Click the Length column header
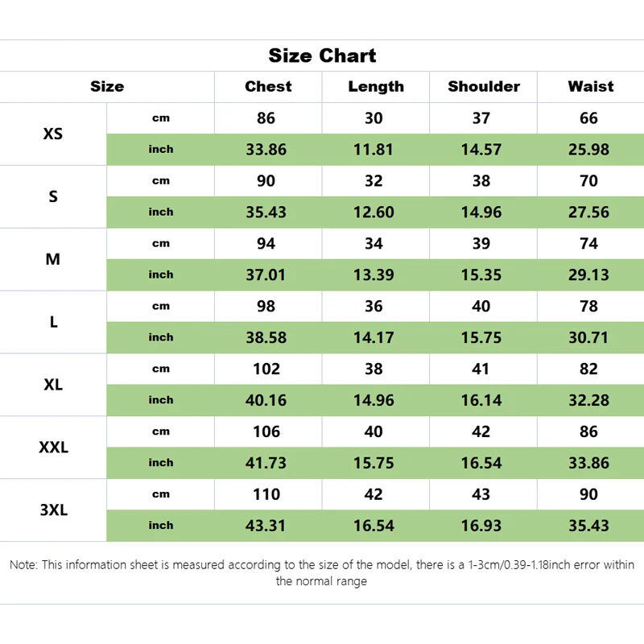The width and height of the screenshot is (644, 644). [x=376, y=86]
